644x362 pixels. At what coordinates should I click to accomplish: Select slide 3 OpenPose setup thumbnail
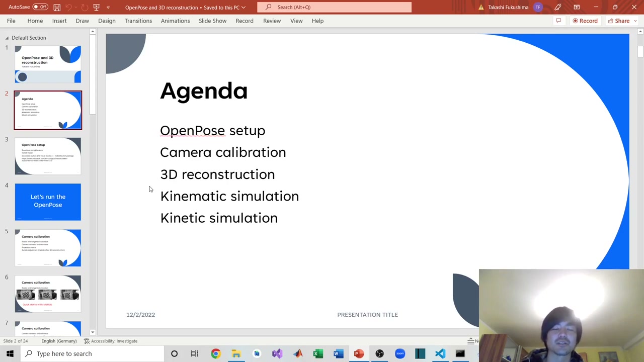coord(48,156)
